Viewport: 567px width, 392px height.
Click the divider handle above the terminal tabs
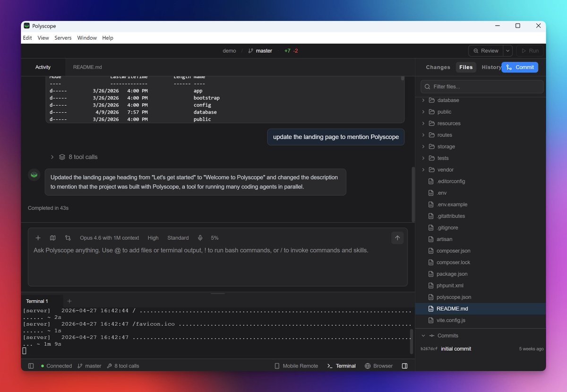click(218, 293)
